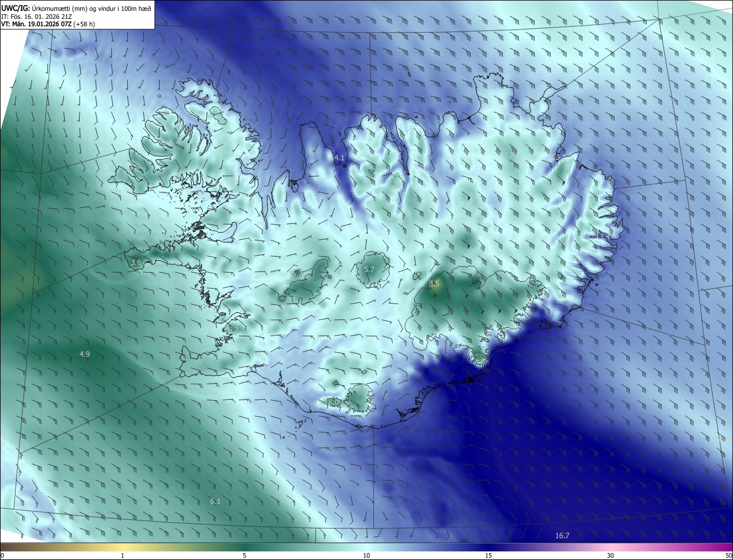Screen dimensions: 733x560
Task: Click the 50 tick on the color scale
Action: [728, 555]
